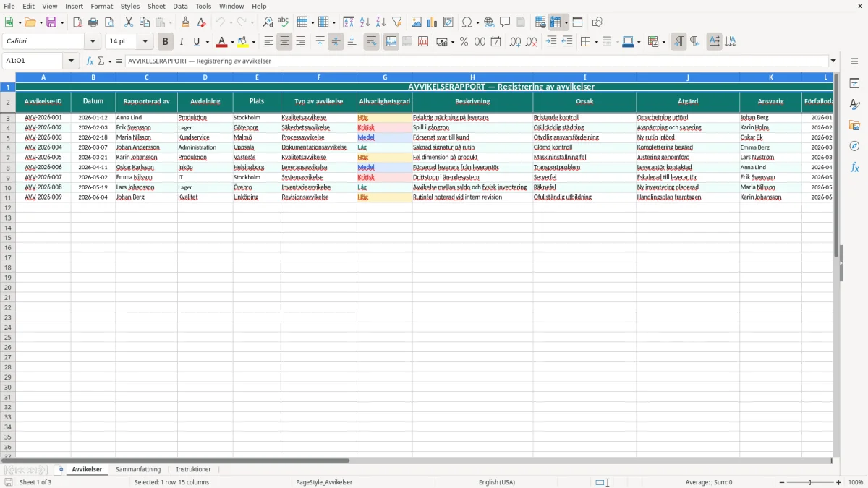Open Borders dropdown arrow
This screenshot has width=868, height=488.
pos(596,42)
